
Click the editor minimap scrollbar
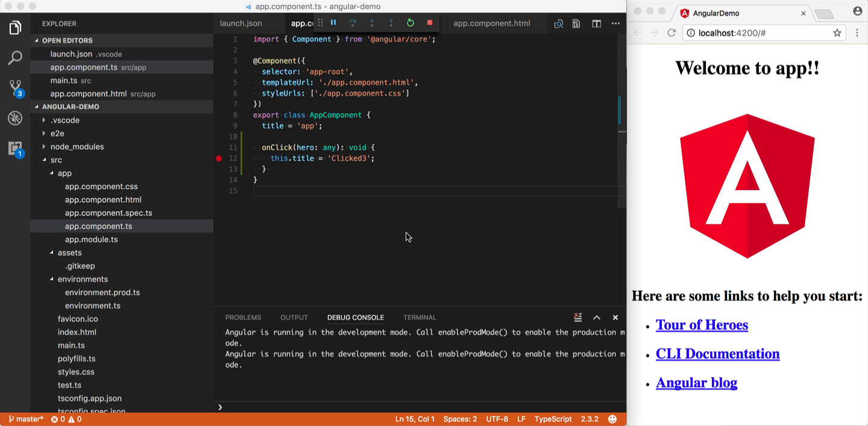tap(622, 121)
